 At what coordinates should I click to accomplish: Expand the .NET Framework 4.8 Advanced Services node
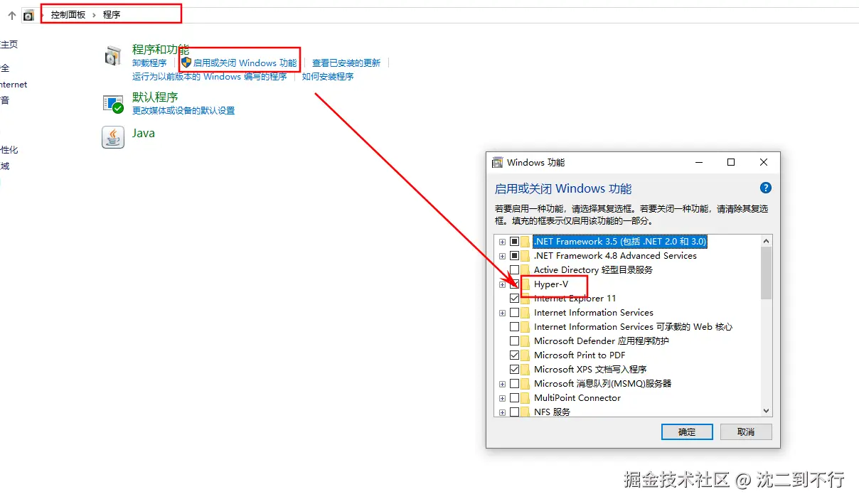pos(502,256)
